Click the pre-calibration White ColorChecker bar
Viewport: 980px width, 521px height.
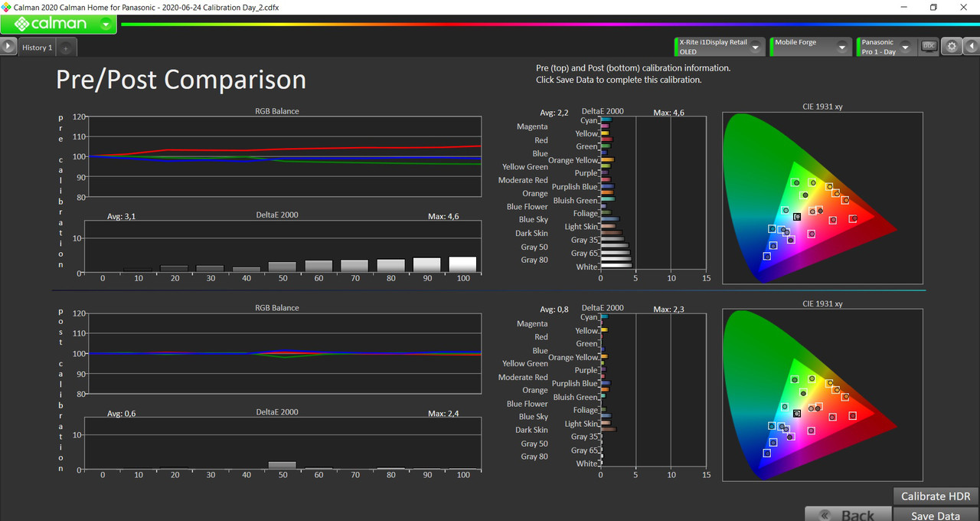(x=616, y=267)
